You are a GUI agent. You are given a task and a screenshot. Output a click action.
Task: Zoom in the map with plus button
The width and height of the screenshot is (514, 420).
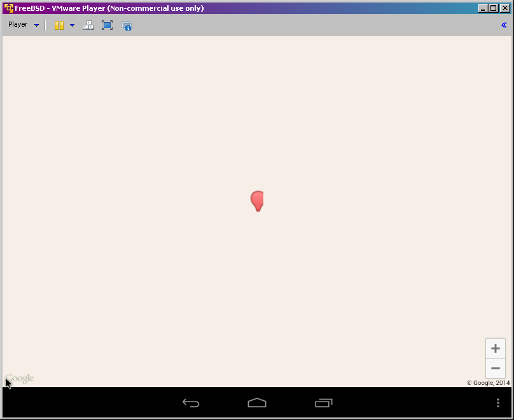pos(496,348)
